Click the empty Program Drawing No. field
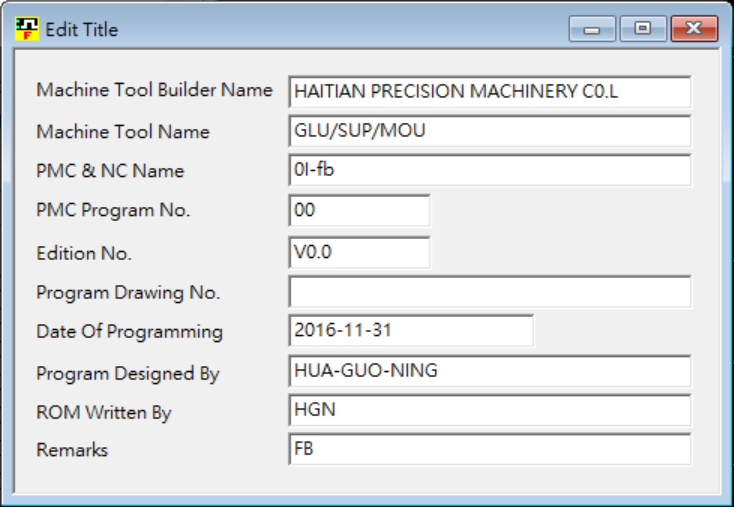The height and width of the screenshot is (507, 734). coord(490,292)
